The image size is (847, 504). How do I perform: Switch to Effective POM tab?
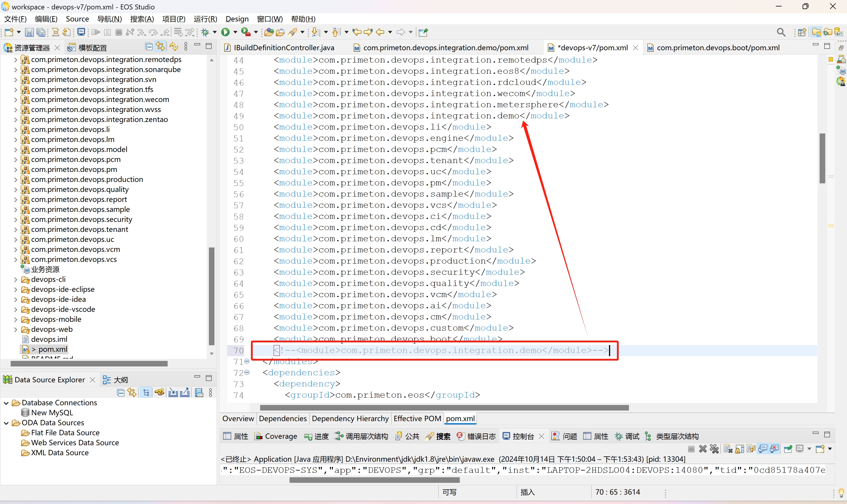417,418
